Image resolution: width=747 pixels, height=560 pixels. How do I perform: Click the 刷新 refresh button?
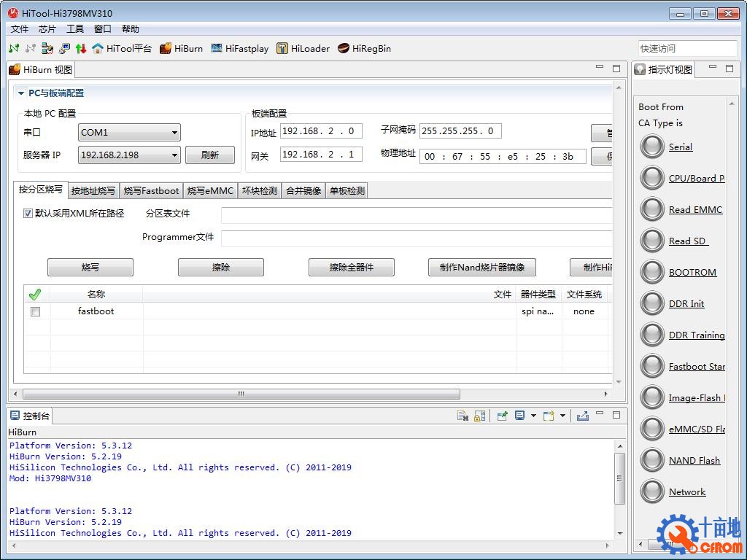(x=210, y=155)
